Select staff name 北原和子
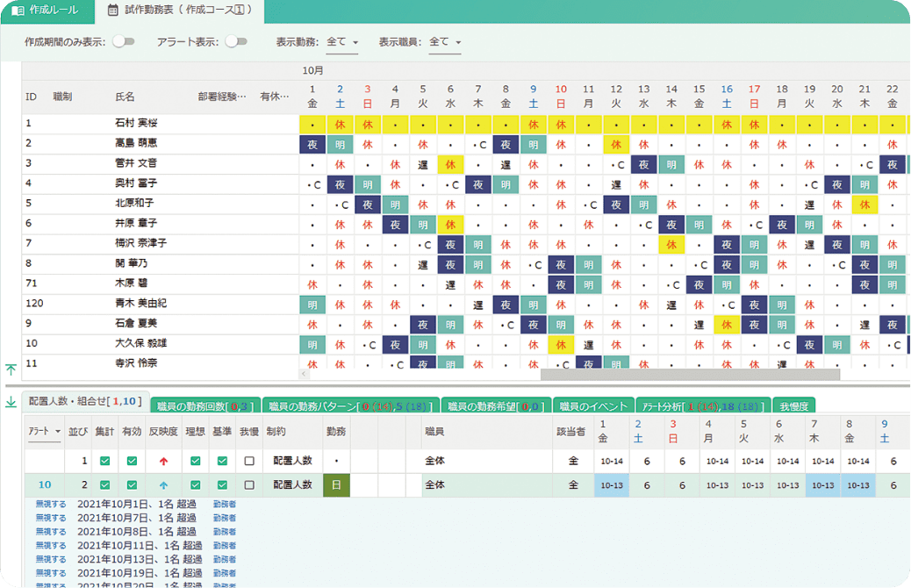The image size is (911, 588). pos(135,204)
